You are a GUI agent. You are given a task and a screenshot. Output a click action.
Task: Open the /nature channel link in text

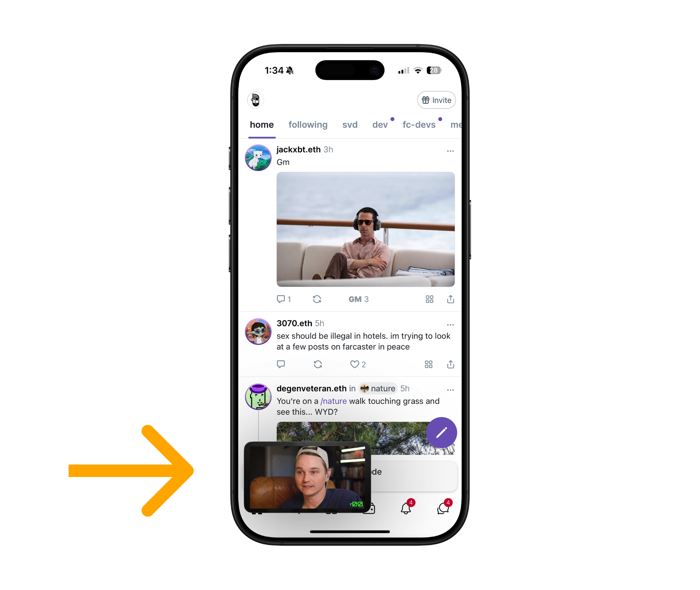coord(334,401)
